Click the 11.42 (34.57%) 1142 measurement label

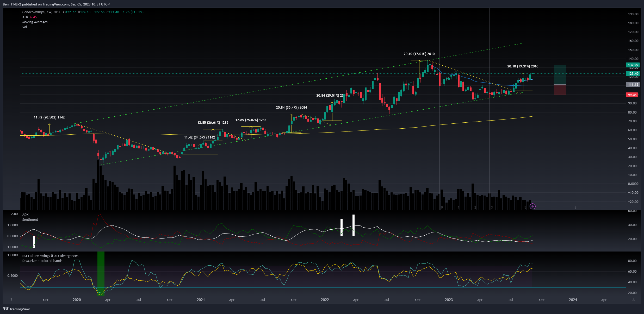[200, 137]
